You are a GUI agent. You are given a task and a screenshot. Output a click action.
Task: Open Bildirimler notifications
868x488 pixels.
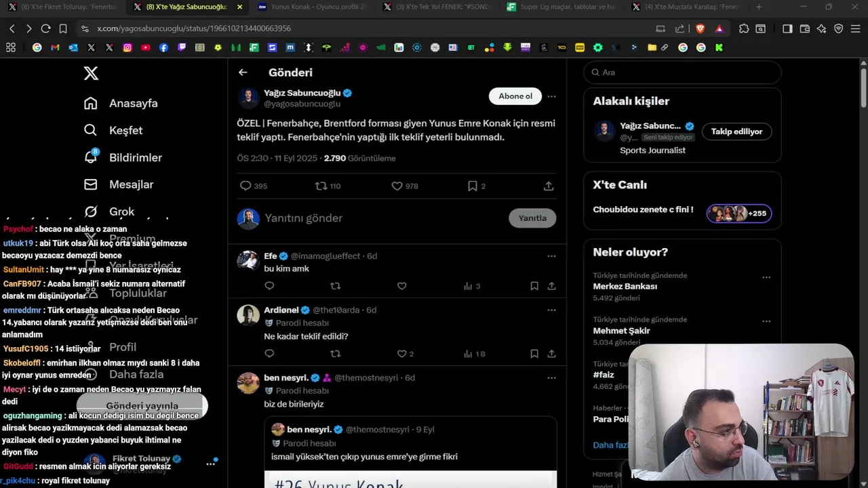point(123,157)
